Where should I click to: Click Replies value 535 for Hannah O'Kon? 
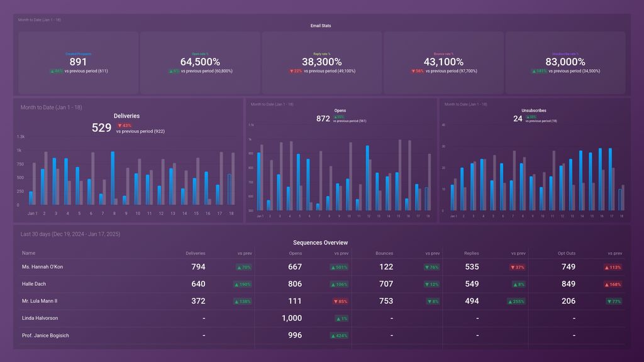[x=472, y=266]
